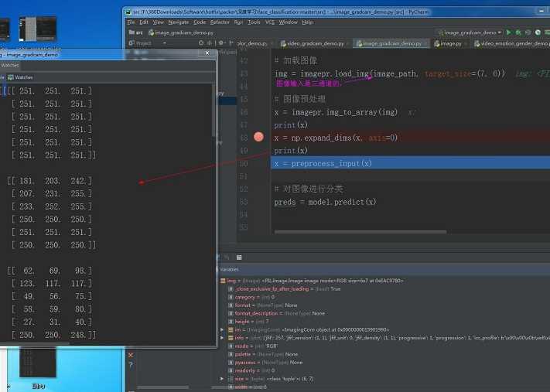Select the image_gradcam_demo.py editor tab
550x392 pixels.
(391, 43)
